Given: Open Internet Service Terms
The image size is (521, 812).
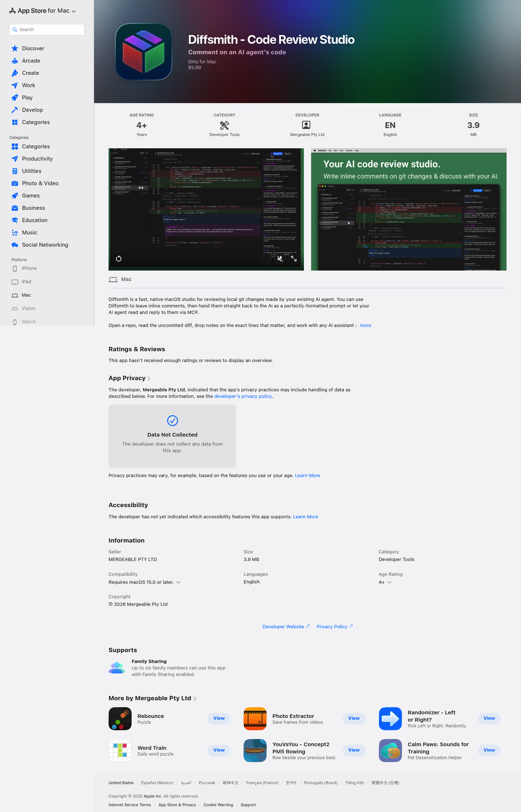Looking at the screenshot, I should pyautogui.click(x=130, y=805).
